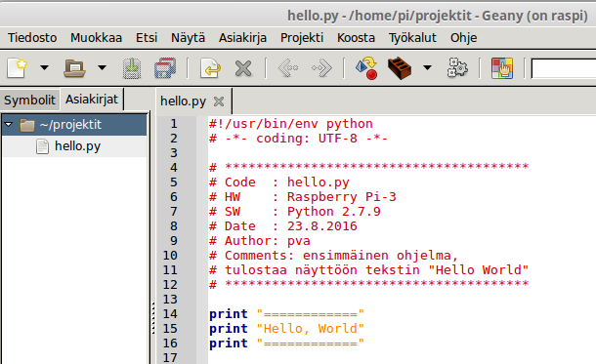Click the hello.py document icon in sidebar
This screenshot has width=596, height=364.
(x=42, y=146)
